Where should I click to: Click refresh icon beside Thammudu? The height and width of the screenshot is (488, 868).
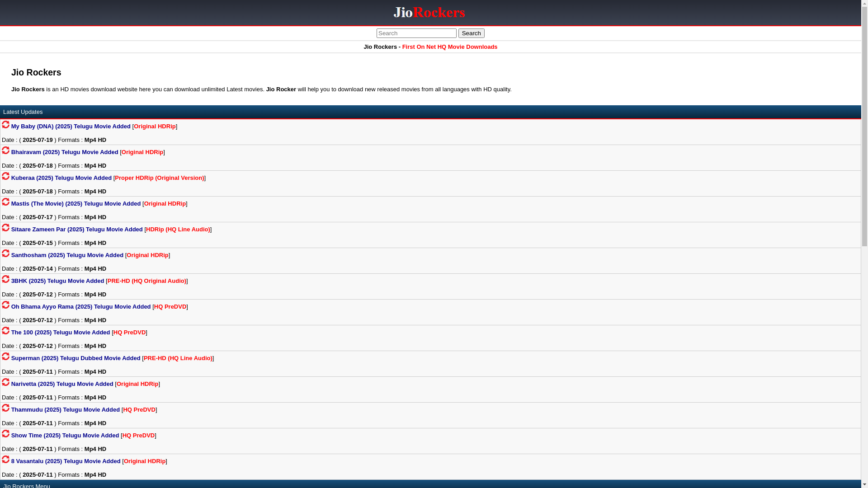click(5, 408)
